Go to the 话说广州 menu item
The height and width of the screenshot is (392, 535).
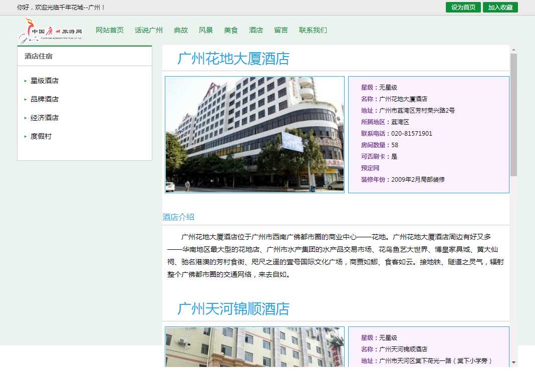149,30
